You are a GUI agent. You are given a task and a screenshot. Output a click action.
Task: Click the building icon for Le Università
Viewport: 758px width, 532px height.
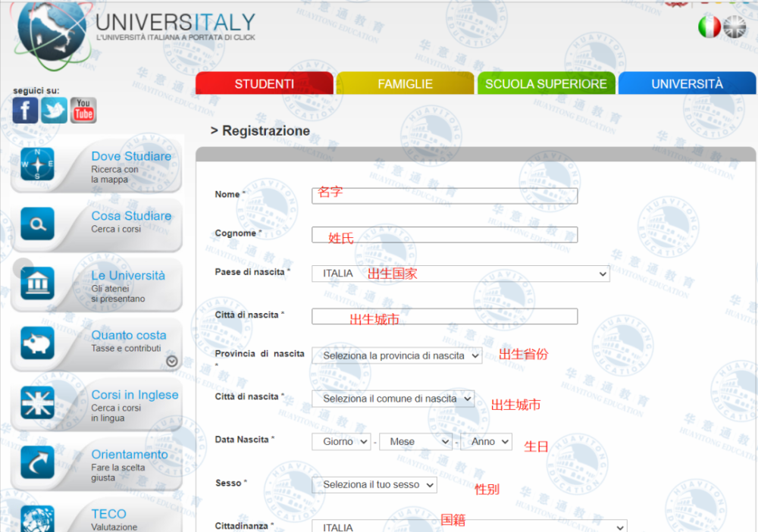37,283
